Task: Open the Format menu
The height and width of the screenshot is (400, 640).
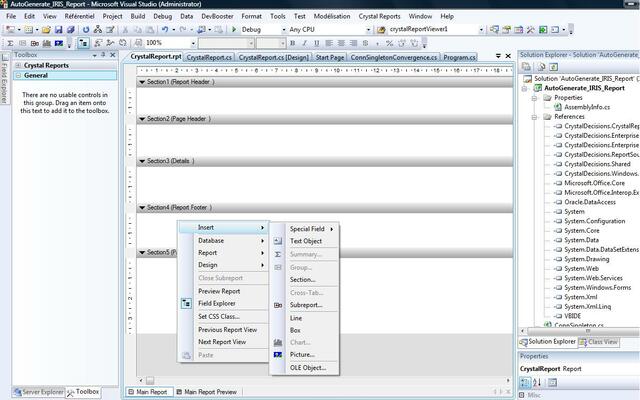Action: click(x=251, y=16)
